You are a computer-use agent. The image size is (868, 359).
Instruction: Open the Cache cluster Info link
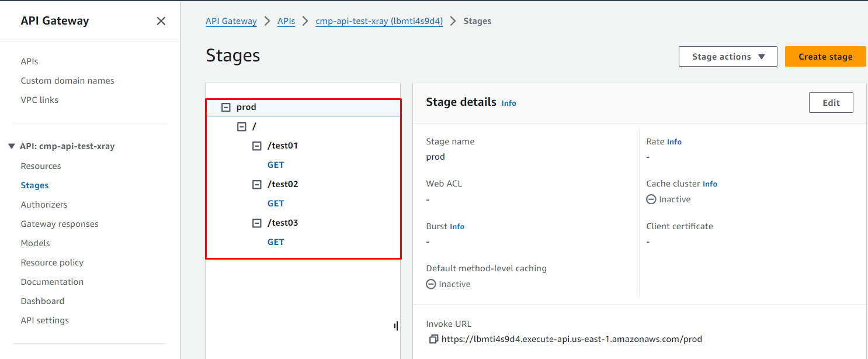point(710,184)
